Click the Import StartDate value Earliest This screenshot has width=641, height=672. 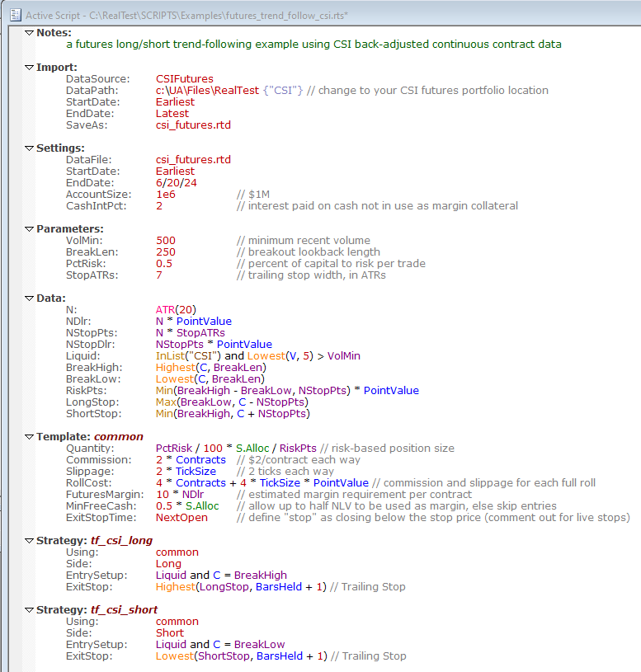(x=175, y=102)
